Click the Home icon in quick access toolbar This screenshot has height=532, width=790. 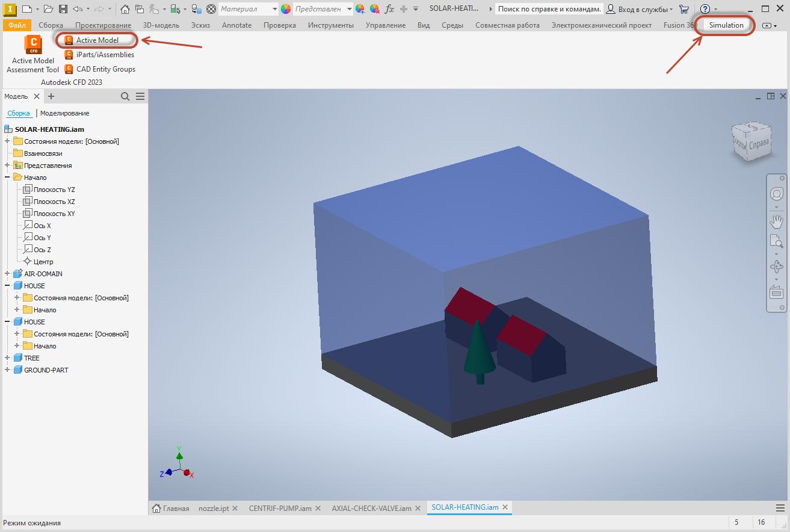pyautogui.click(x=125, y=9)
